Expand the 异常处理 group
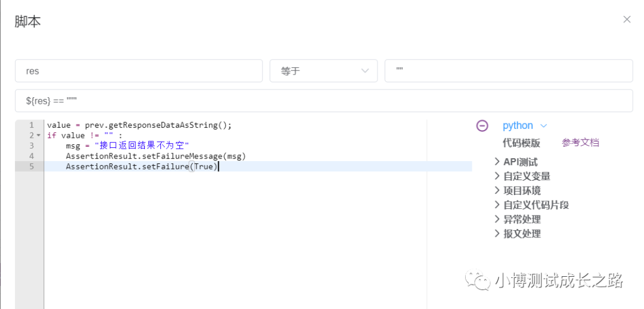The height and width of the screenshot is (309, 644). [518, 219]
